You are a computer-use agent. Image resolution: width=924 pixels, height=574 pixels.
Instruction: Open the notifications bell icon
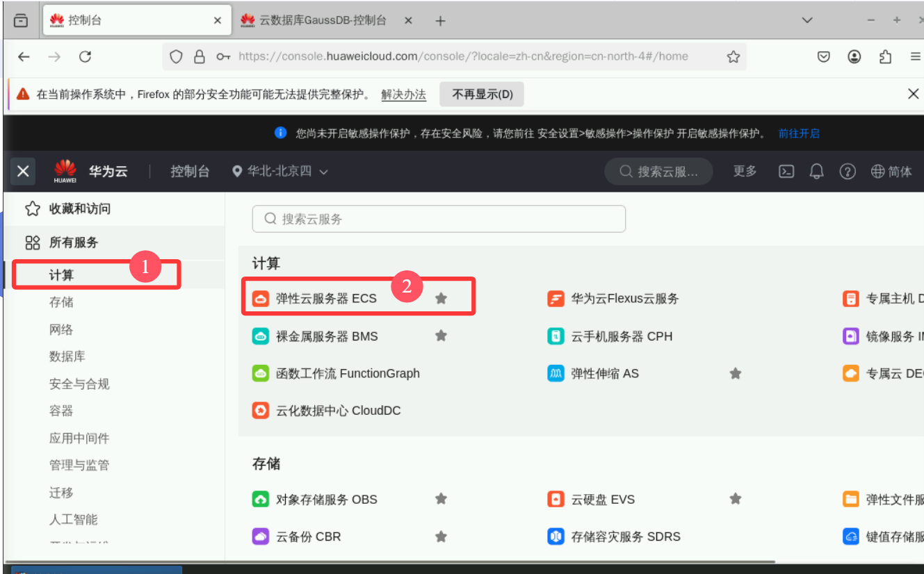tap(817, 172)
